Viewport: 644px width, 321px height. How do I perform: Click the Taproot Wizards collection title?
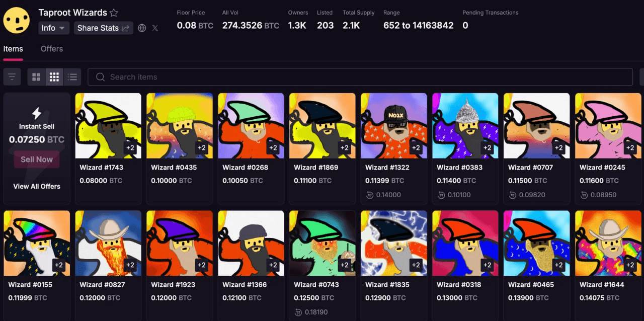pyautogui.click(x=73, y=13)
